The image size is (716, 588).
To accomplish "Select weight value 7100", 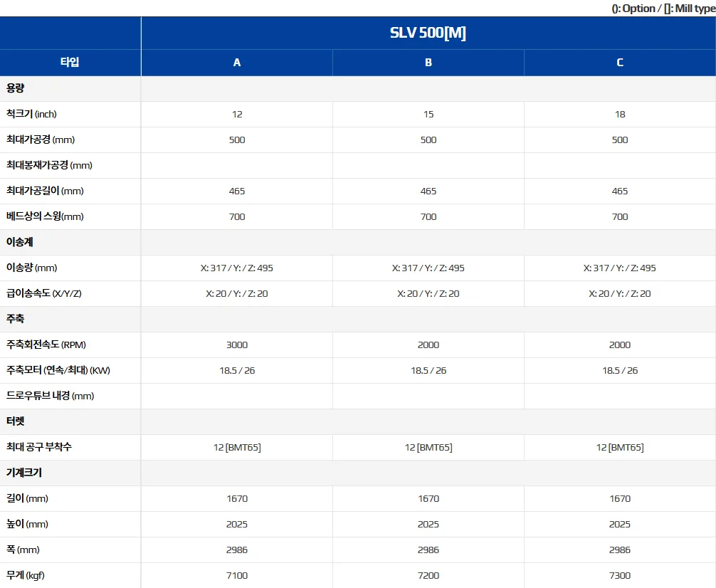I will (237, 576).
